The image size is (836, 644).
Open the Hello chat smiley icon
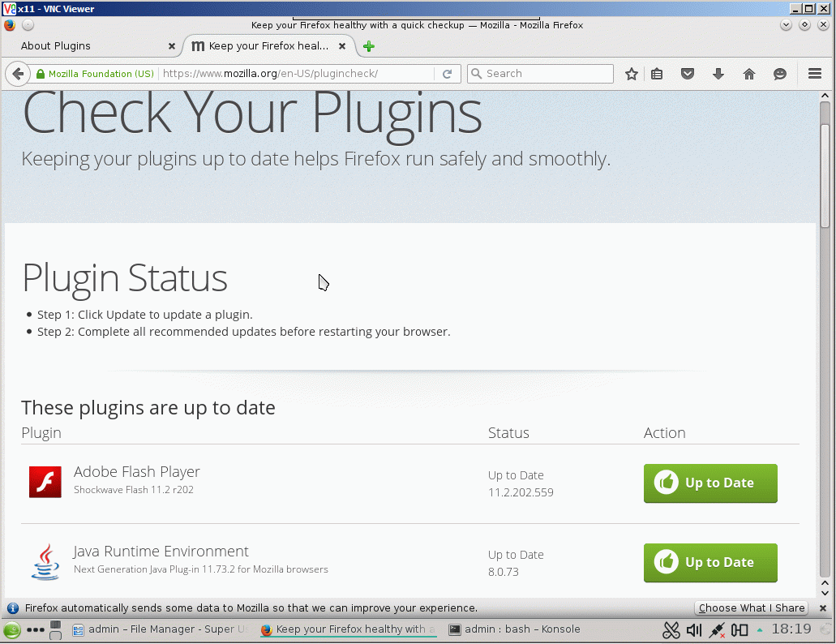point(780,74)
